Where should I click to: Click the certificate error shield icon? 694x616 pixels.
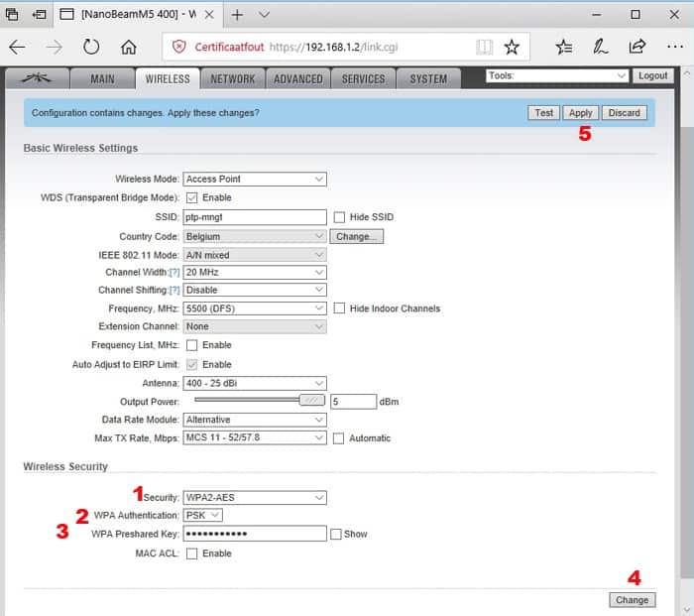(178, 47)
